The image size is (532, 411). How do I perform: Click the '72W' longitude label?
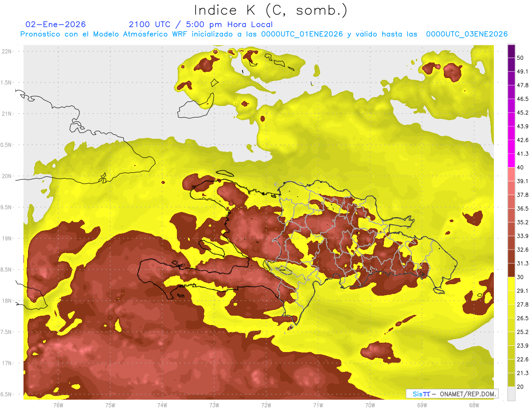(x=266, y=405)
